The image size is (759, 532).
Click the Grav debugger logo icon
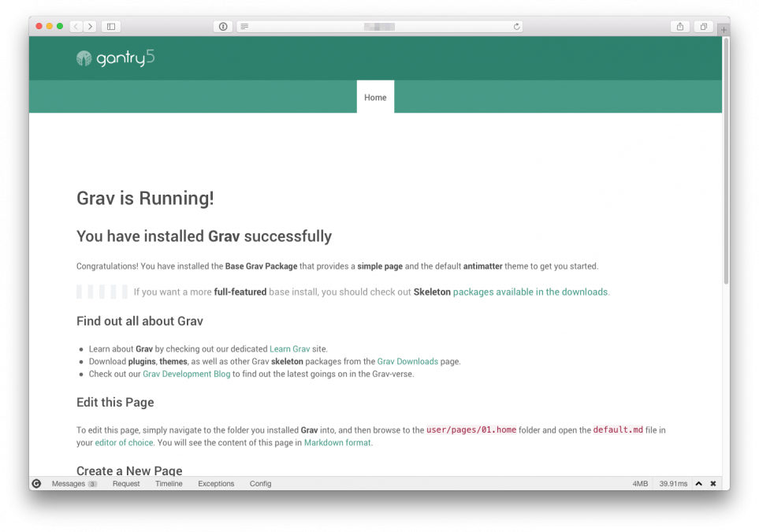coord(36,484)
